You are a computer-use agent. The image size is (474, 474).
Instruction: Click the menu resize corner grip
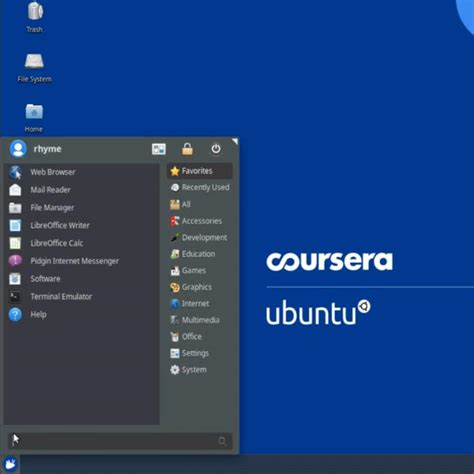point(235,141)
